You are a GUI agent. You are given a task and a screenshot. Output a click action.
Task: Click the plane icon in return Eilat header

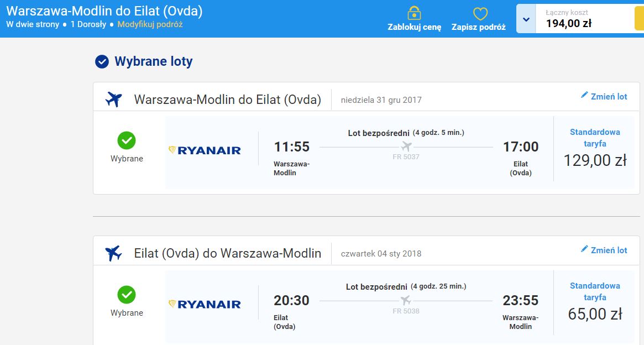(x=114, y=253)
